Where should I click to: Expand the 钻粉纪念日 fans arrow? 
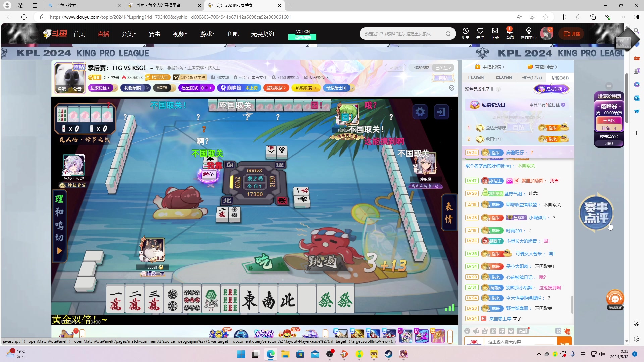563,105
